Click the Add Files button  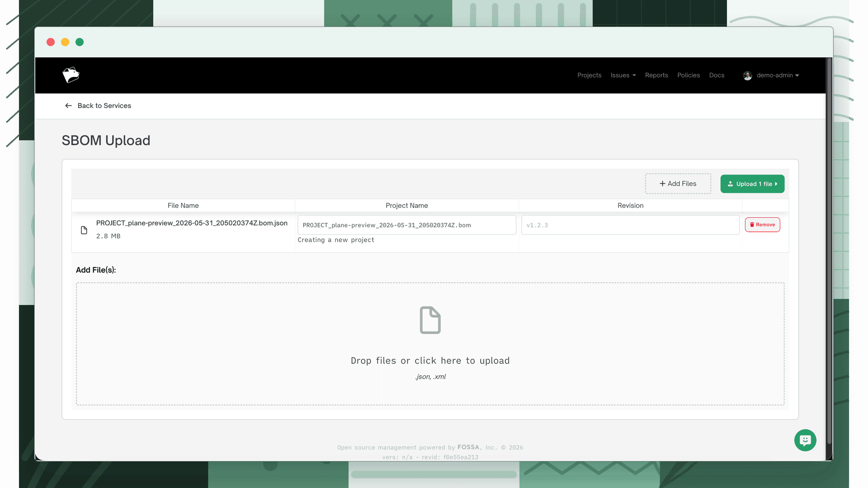678,184
